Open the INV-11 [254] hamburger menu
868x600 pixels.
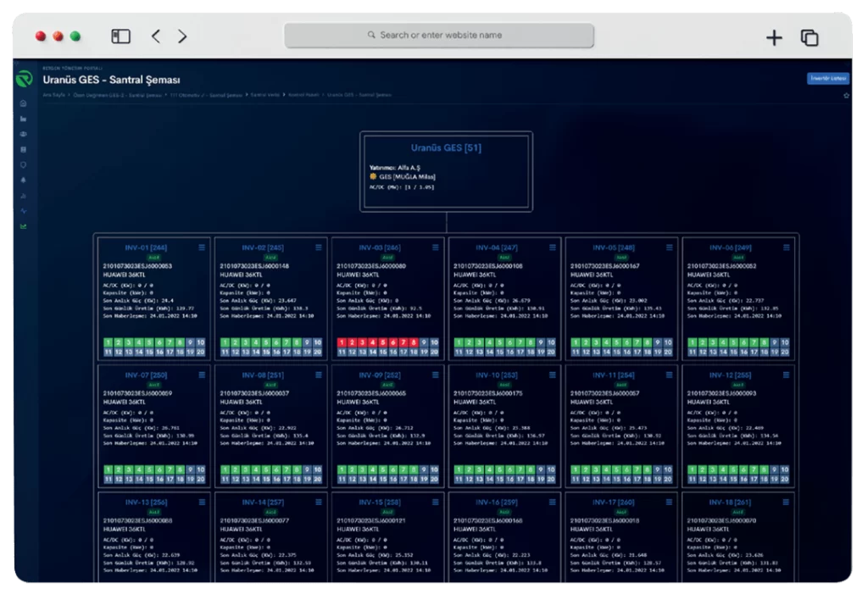[x=670, y=375]
